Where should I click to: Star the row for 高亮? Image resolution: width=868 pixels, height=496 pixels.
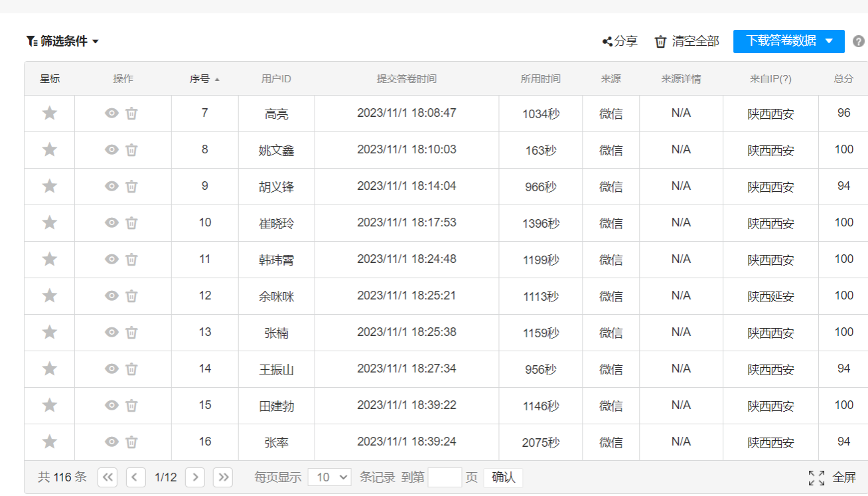coord(49,114)
